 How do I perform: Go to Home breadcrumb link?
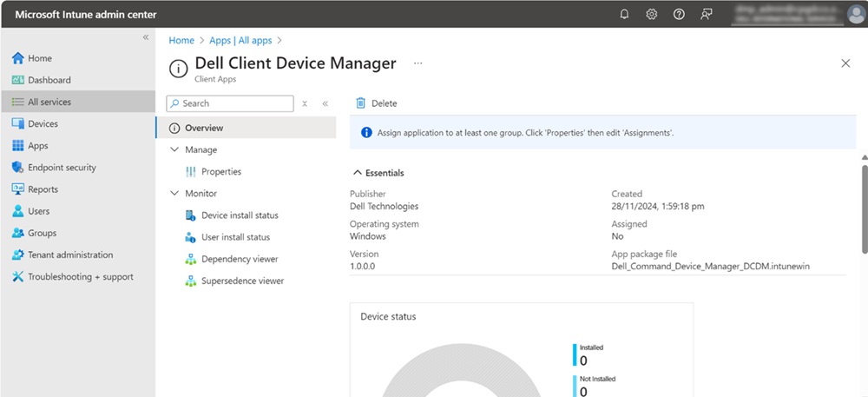point(181,40)
